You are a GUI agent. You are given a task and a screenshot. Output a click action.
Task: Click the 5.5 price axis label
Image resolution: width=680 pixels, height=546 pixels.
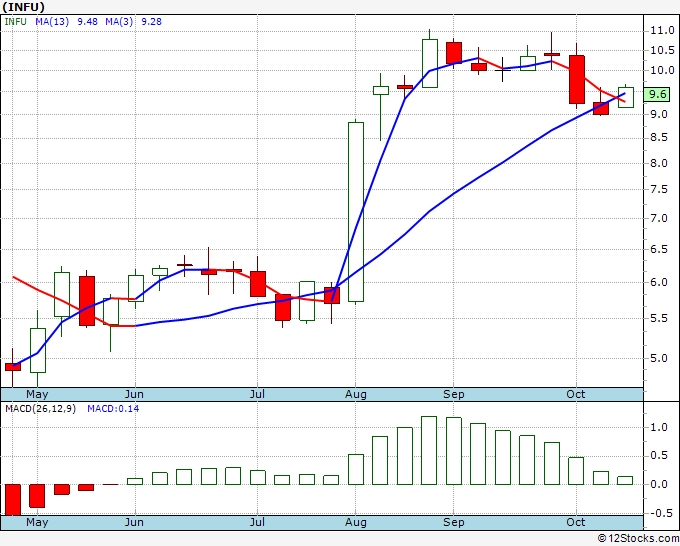[x=659, y=319]
